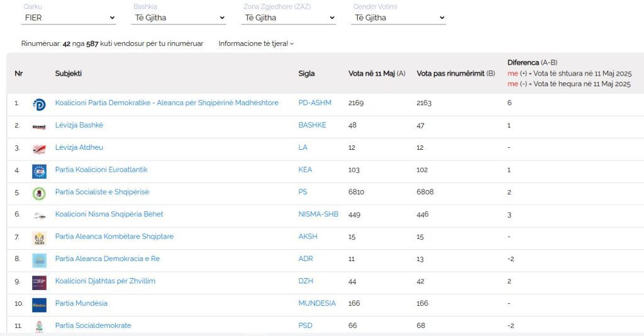Click the Lëvizja Bashkë party logo

coord(39,126)
